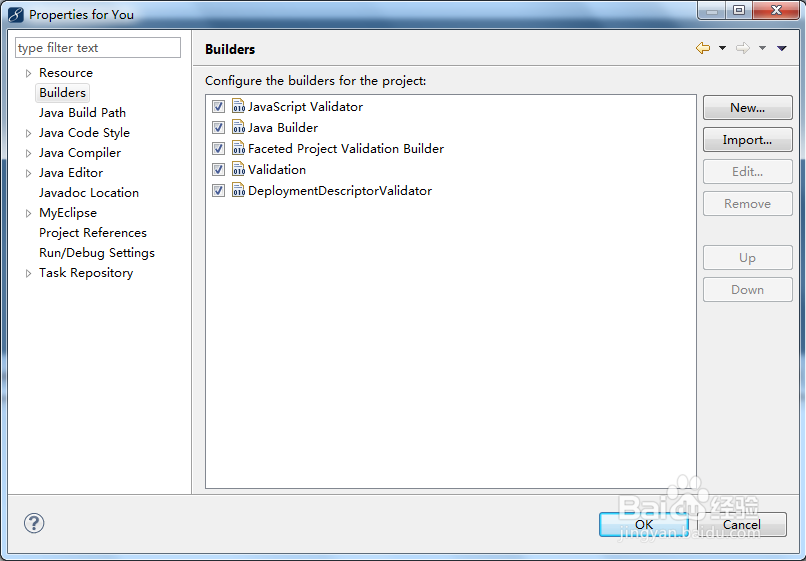Select Java Code Style page
The width and height of the screenshot is (806, 561).
(x=84, y=133)
